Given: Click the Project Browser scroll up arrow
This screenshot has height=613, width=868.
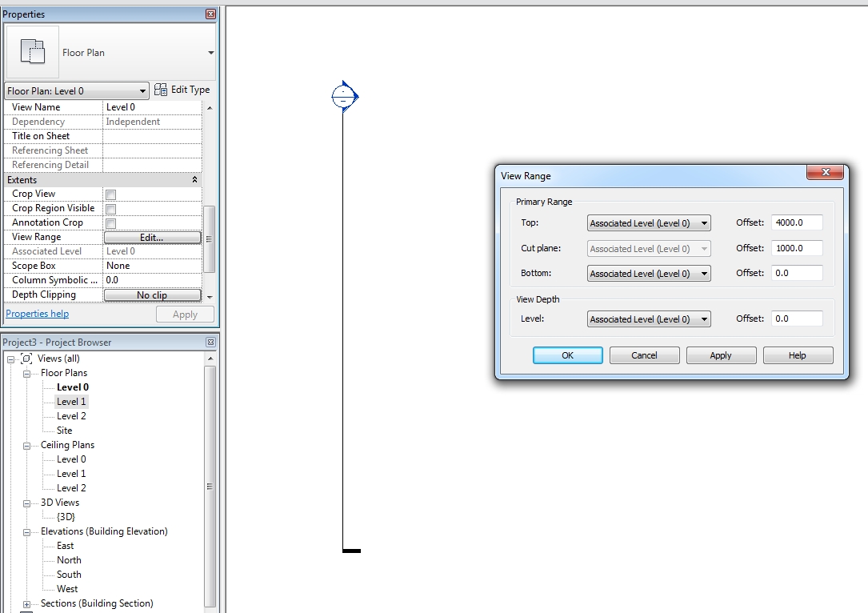Looking at the screenshot, I should tap(210, 359).
